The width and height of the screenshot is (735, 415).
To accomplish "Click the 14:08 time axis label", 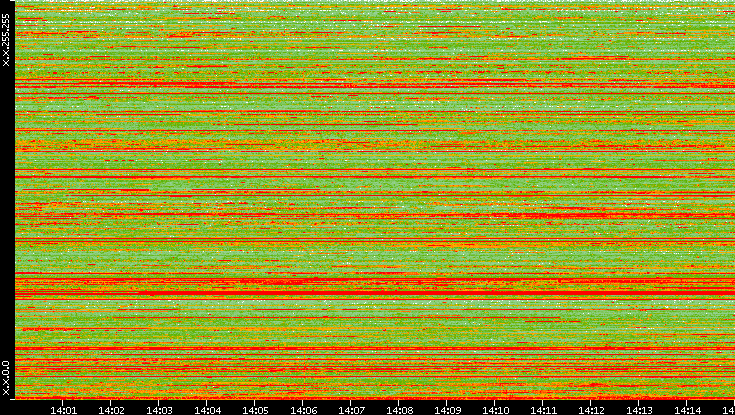I will 399,409.
